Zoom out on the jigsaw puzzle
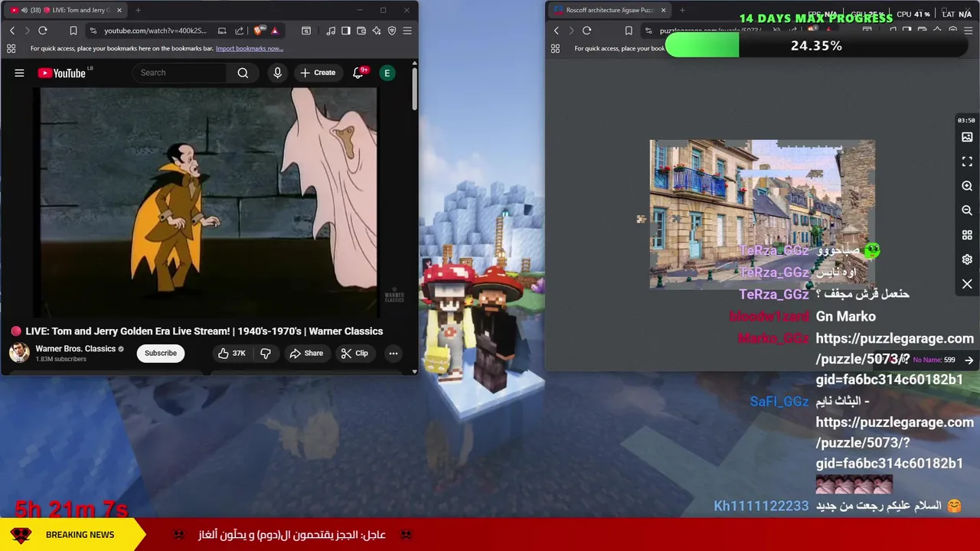Viewport: 980px width, 551px height. pyautogui.click(x=967, y=210)
